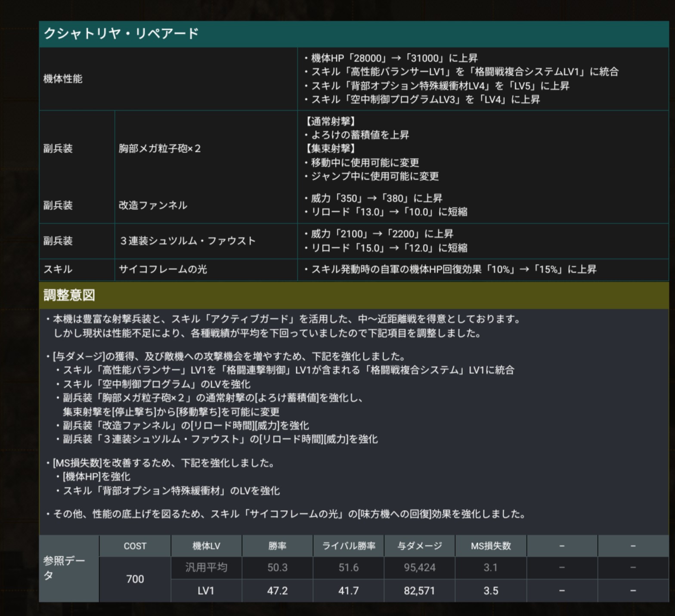Click the クシャトリヤ・リペアード title header
The width and height of the screenshot is (675, 616).
(121, 34)
